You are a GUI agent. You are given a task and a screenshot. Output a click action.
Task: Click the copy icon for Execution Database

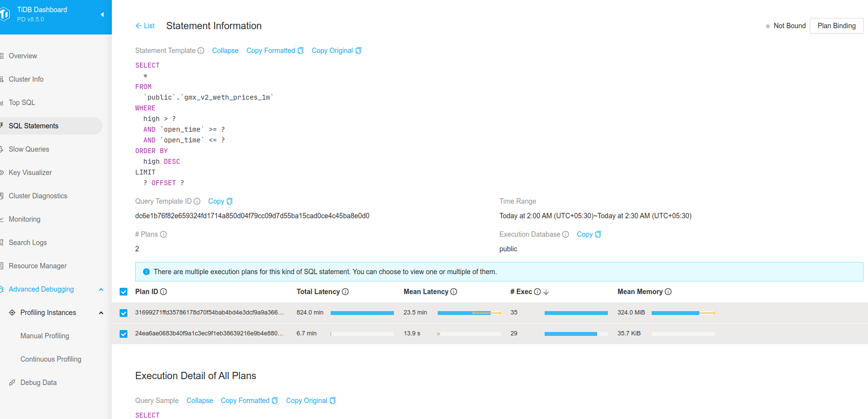point(598,234)
